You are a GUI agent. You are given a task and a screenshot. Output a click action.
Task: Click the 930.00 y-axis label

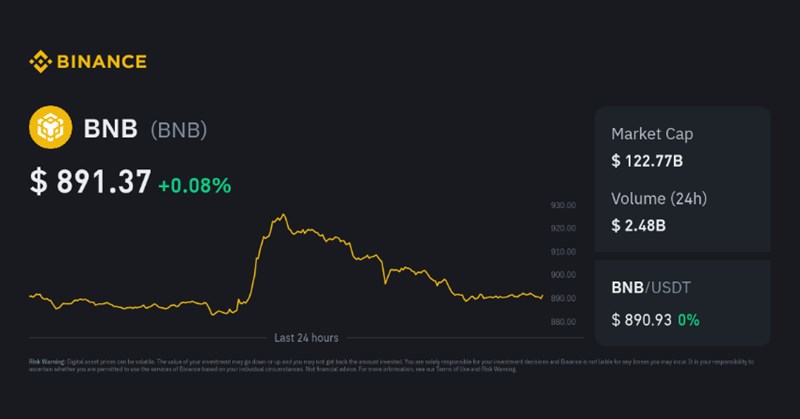[563, 205]
